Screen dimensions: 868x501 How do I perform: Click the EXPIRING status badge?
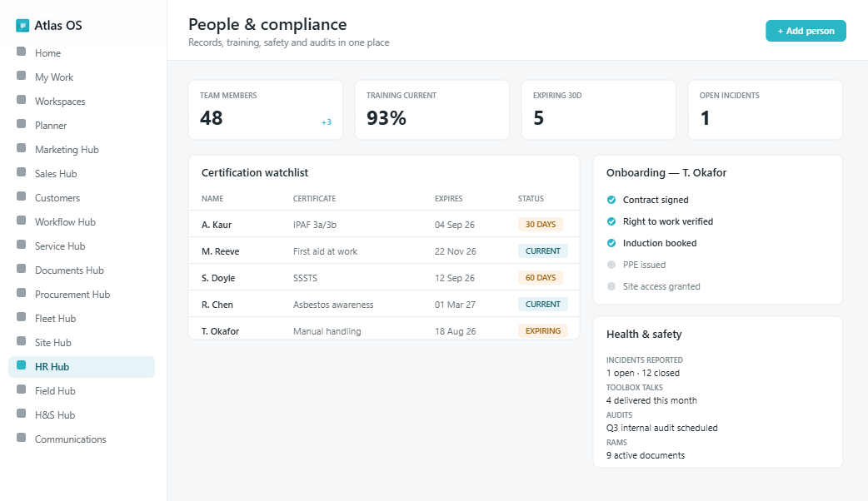pos(542,330)
